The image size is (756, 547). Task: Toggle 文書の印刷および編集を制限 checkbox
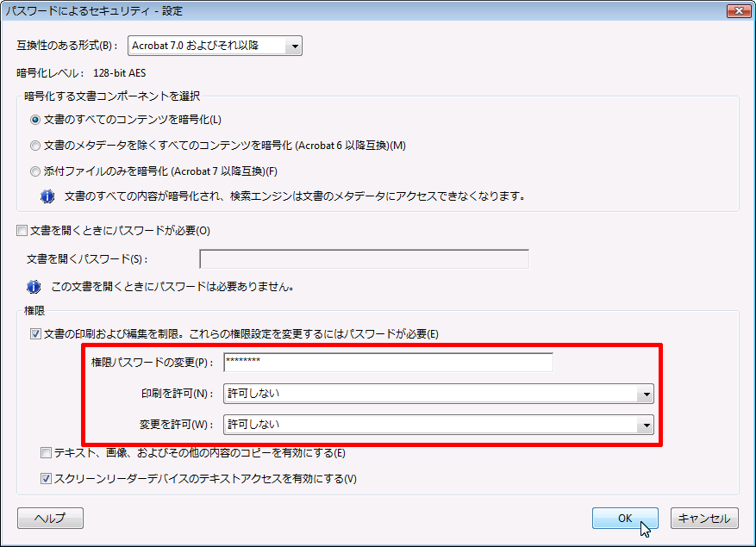[35, 334]
